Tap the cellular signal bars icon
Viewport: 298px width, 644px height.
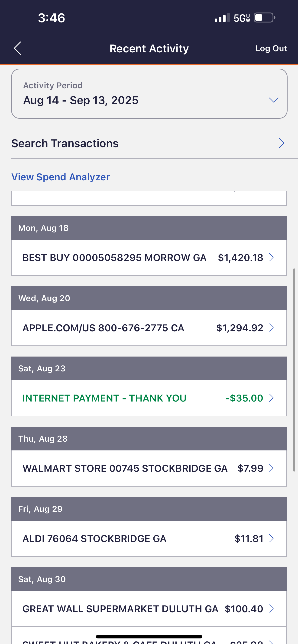222,18
